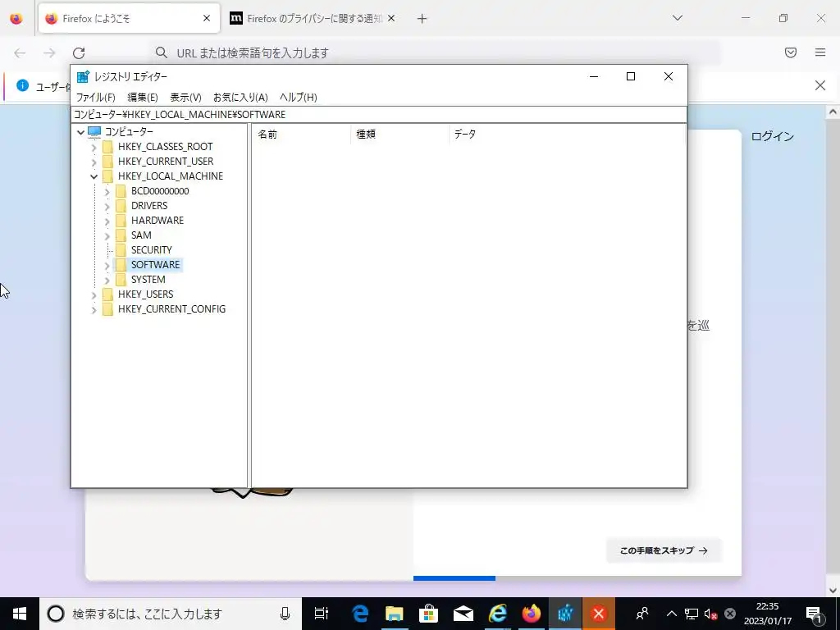Select the SAM tree entry

pyautogui.click(x=141, y=235)
